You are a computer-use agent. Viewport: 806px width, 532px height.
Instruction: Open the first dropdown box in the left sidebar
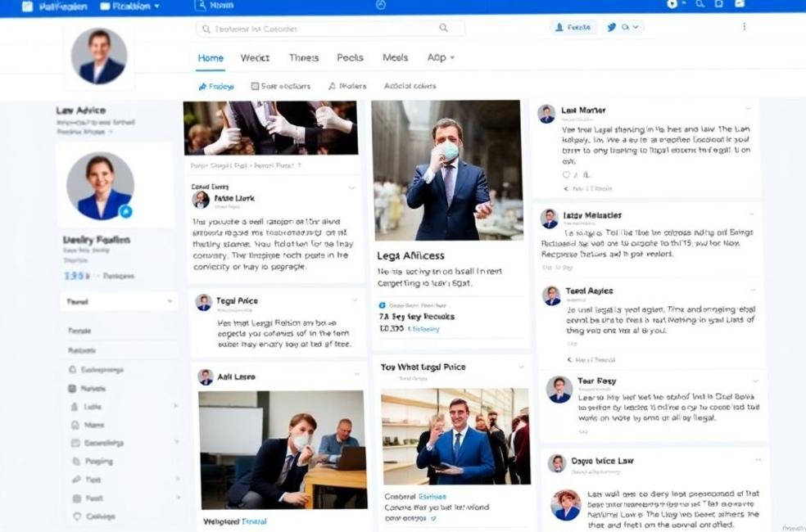(x=119, y=301)
